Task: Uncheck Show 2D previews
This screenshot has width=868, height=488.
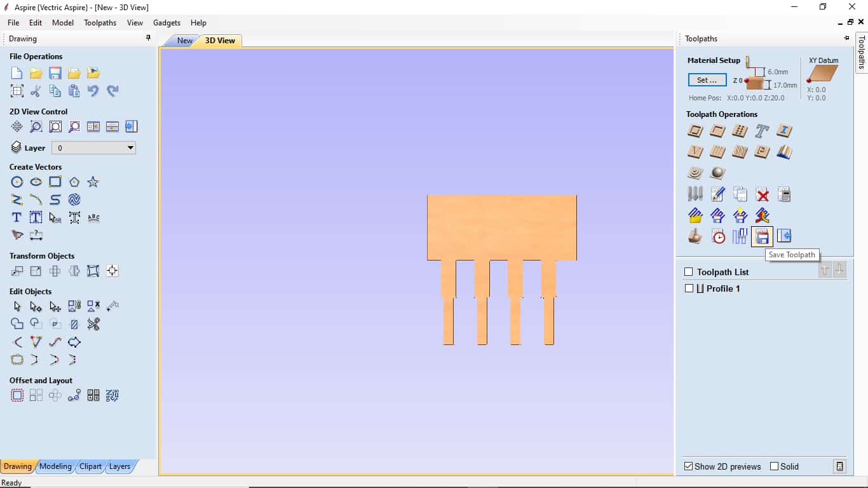Action: (x=688, y=466)
